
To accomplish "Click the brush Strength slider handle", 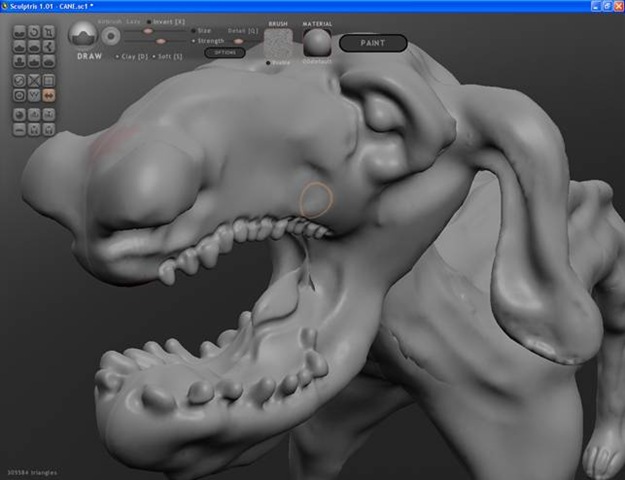I will (161, 41).
